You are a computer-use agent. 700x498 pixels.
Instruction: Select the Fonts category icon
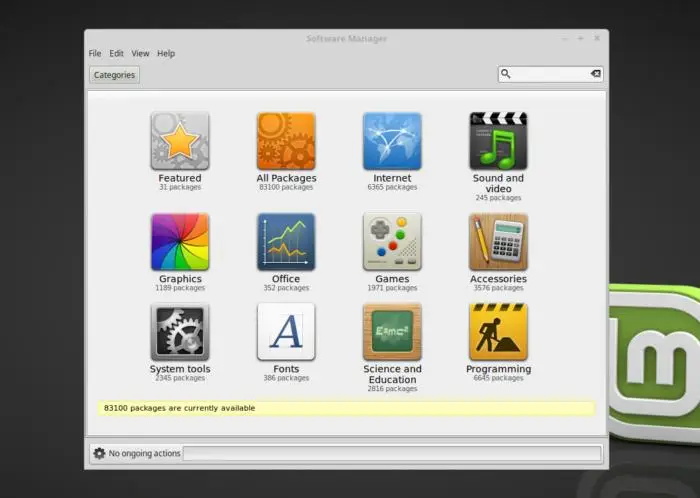point(286,332)
